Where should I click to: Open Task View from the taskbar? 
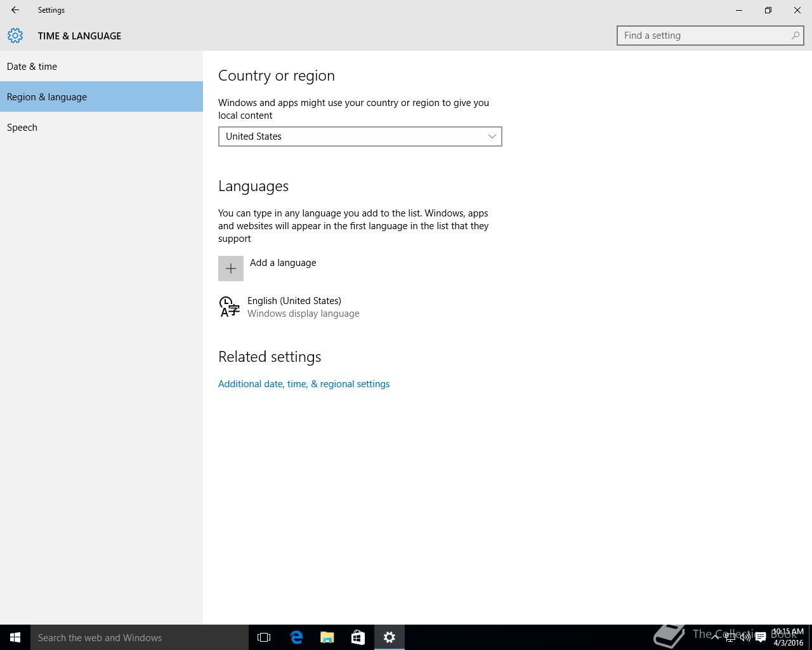click(264, 637)
